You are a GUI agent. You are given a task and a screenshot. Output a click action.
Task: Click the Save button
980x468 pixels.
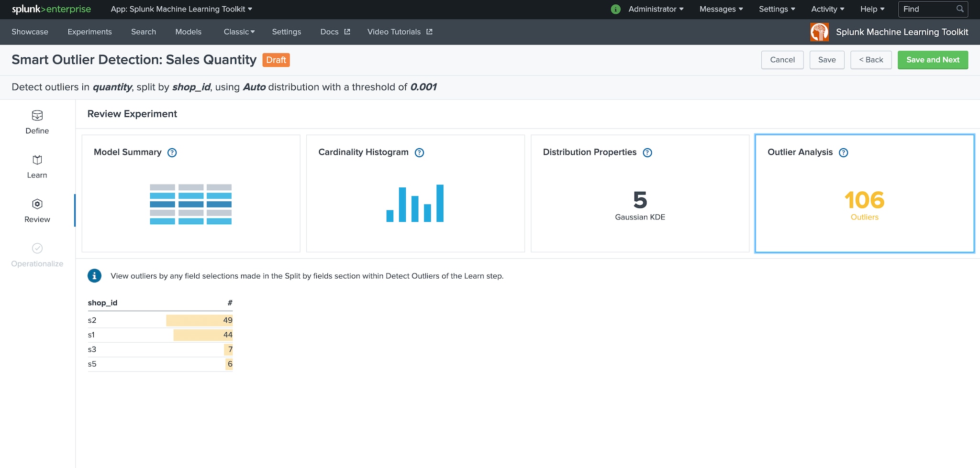pyautogui.click(x=827, y=60)
